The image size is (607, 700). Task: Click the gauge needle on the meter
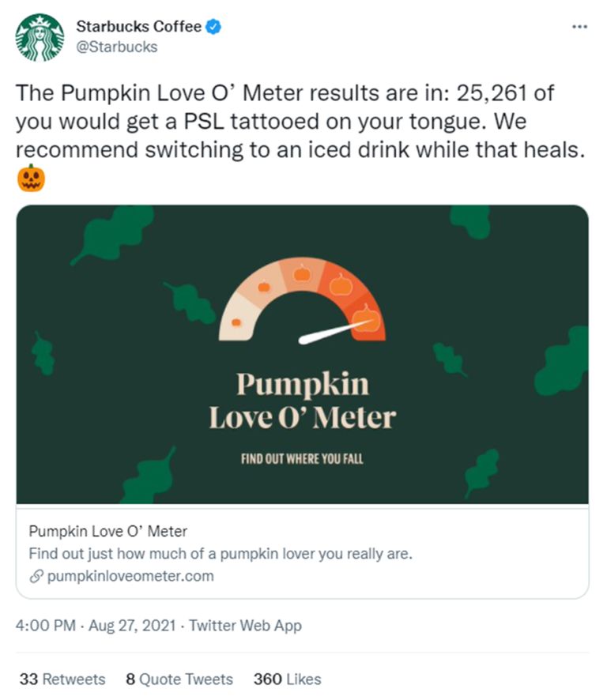point(335,332)
